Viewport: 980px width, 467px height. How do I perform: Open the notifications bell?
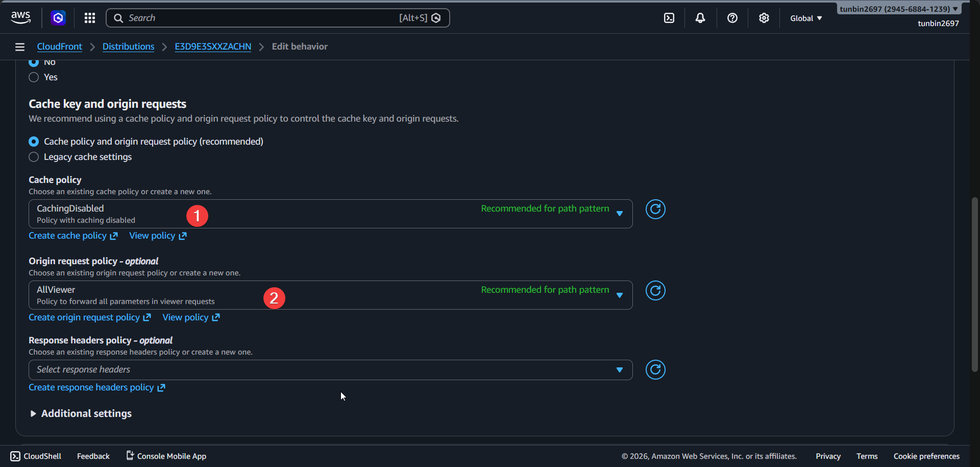(700, 18)
